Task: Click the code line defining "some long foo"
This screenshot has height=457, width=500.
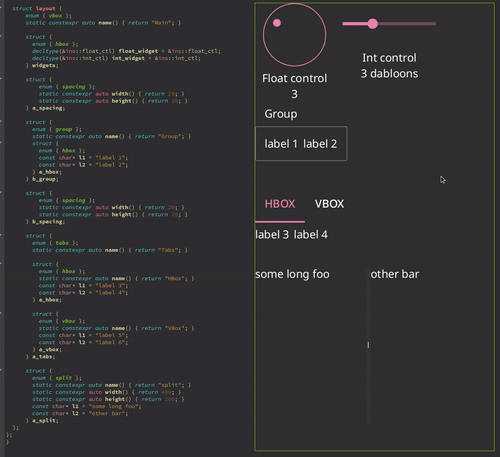Action: pyautogui.click(x=87, y=406)
